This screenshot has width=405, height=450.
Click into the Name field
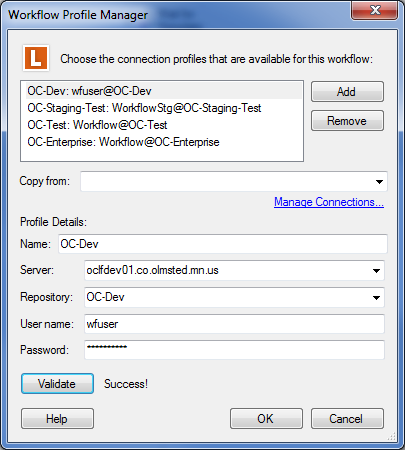(x=223, y=244)
